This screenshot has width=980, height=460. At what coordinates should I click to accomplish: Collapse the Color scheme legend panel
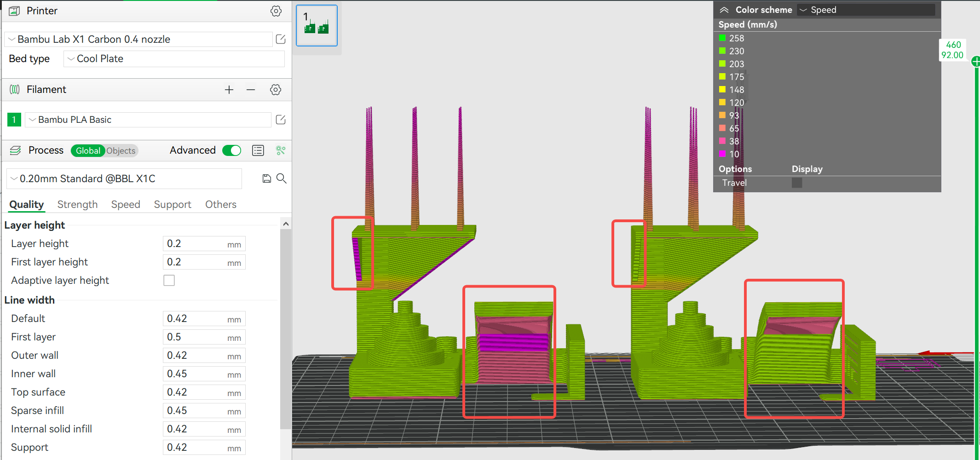point(724,10)
